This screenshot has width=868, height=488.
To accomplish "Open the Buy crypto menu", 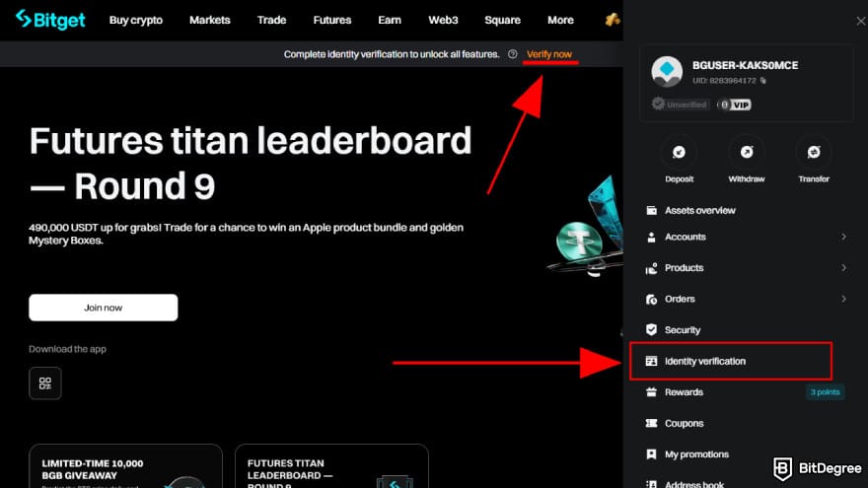I will pos(136,20).
